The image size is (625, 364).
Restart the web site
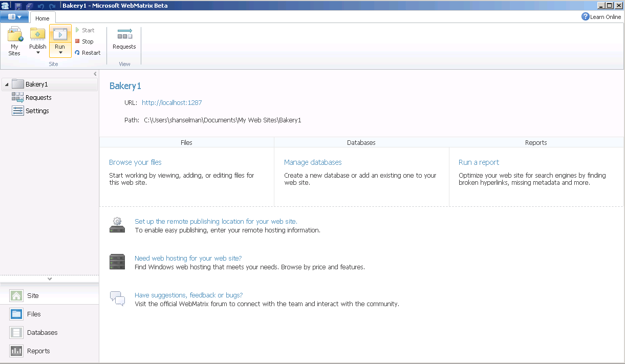tap(88, 53)
